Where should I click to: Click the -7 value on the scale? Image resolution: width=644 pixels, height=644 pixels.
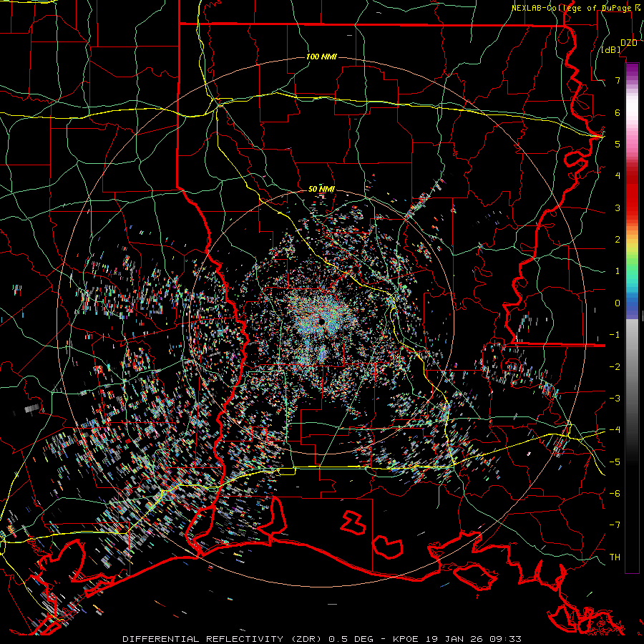click(x=615, y=525)
